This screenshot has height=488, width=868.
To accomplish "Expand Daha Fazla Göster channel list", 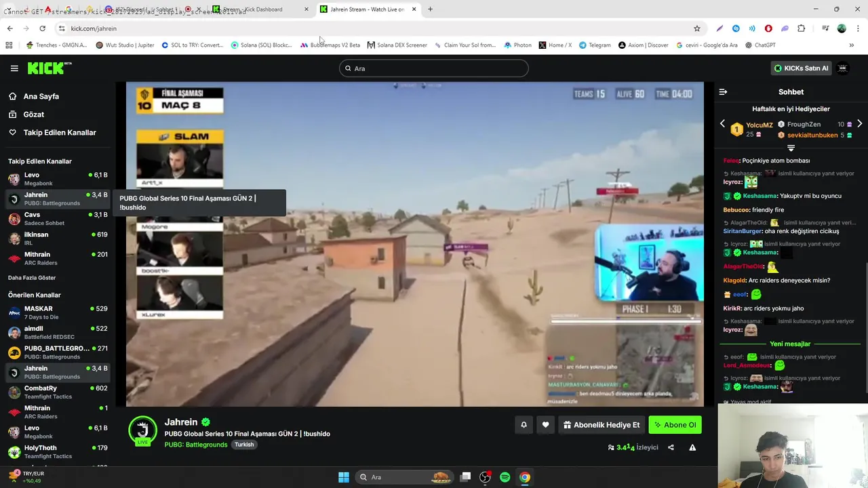I will (32, 278).
